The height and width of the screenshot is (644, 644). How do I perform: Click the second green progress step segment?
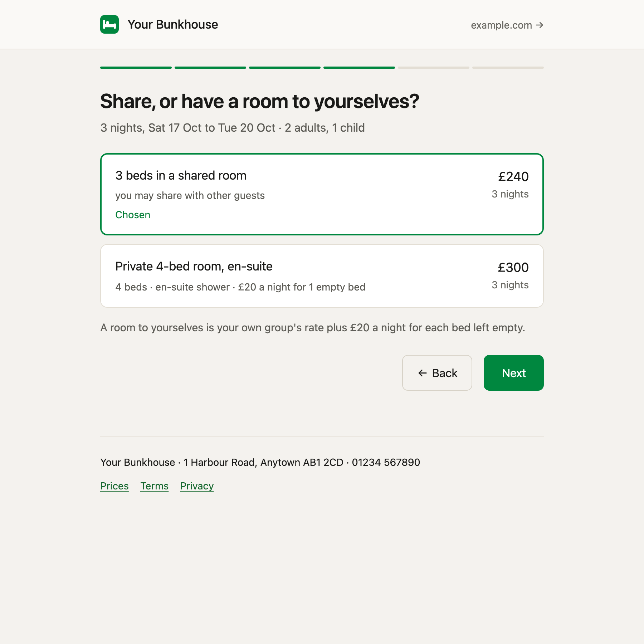point(210,68)
